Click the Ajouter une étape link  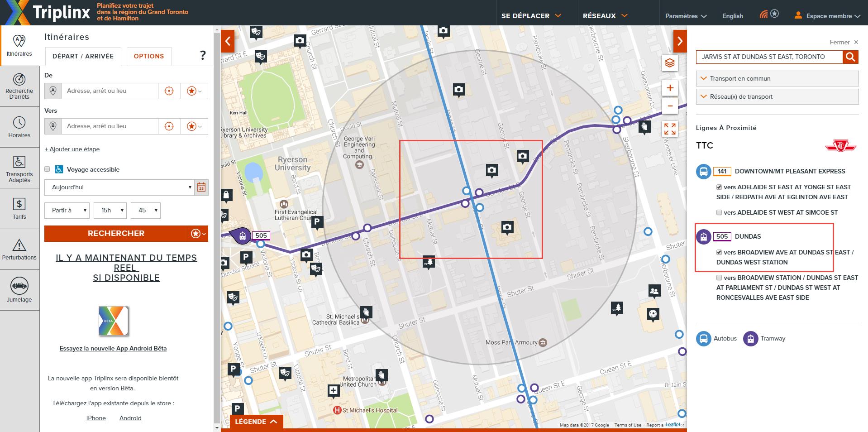coord(72,149)
